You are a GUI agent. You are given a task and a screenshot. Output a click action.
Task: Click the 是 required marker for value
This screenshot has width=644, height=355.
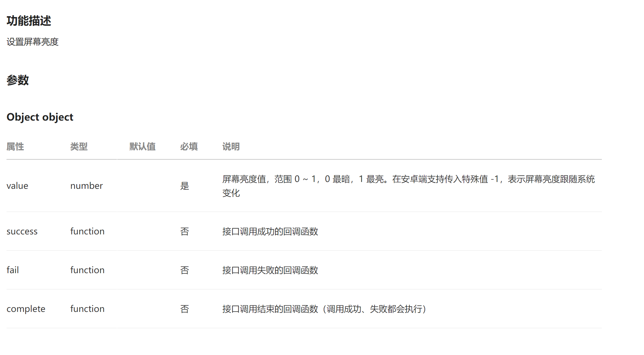tap(184, 185)
